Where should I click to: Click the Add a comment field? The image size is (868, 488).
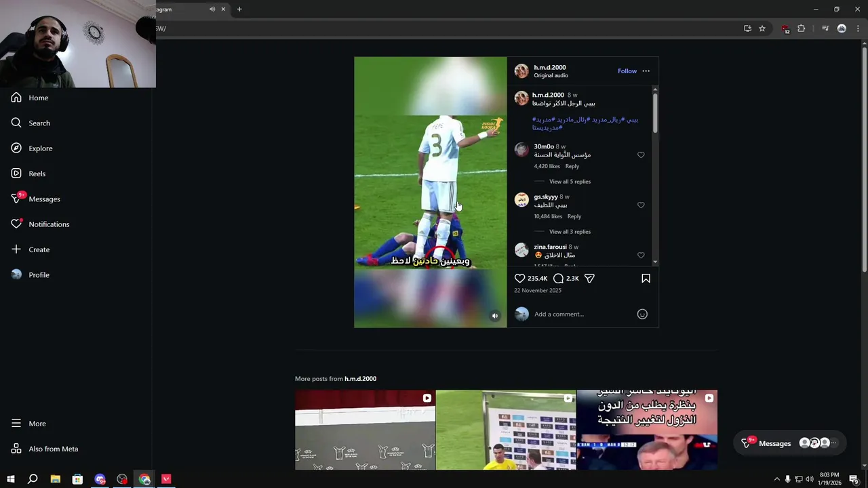(583, 314)
